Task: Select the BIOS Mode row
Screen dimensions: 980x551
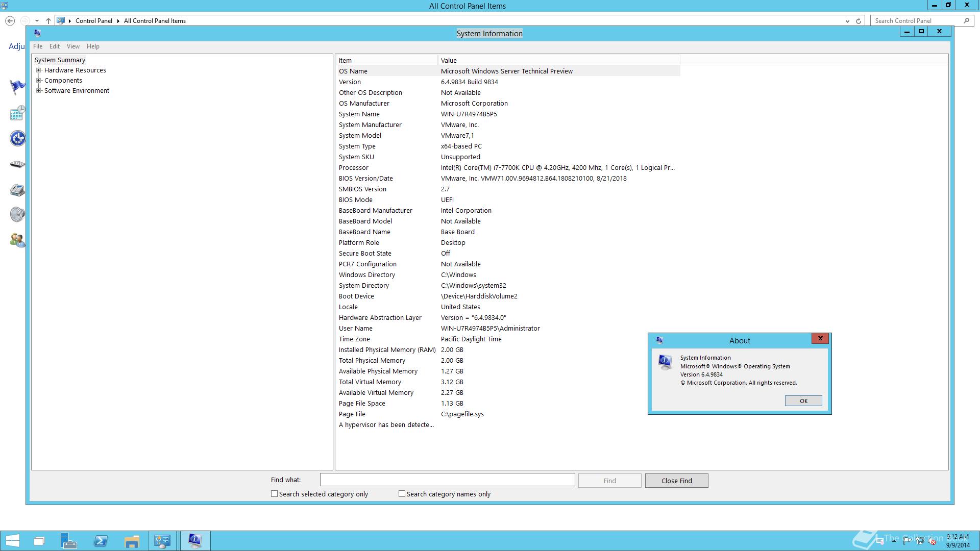Action: 508,200
